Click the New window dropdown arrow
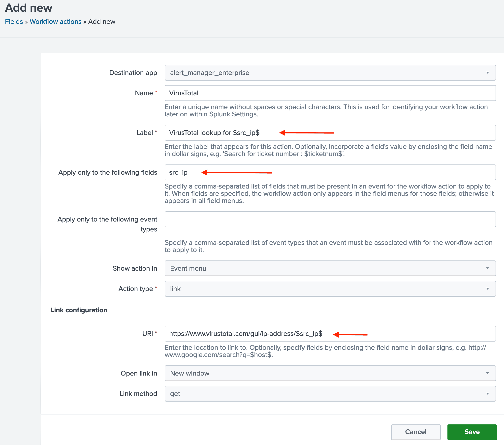Image resolution: width=504 pixels, height=445 pixels. coord(487,373)
